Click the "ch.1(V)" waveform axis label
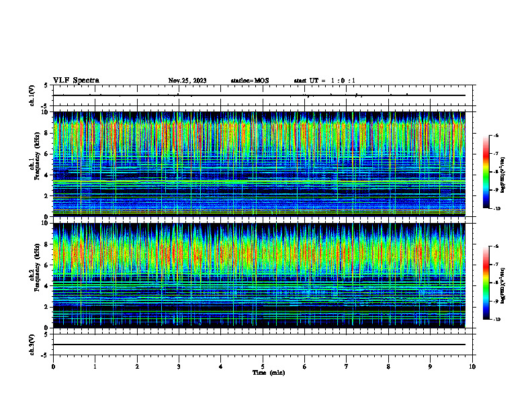 click(32, 95)
